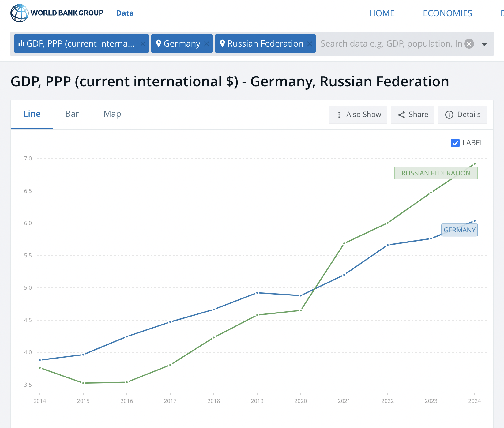
Task: Click the World Bank Group globe logo
Action: click(19, 13)
